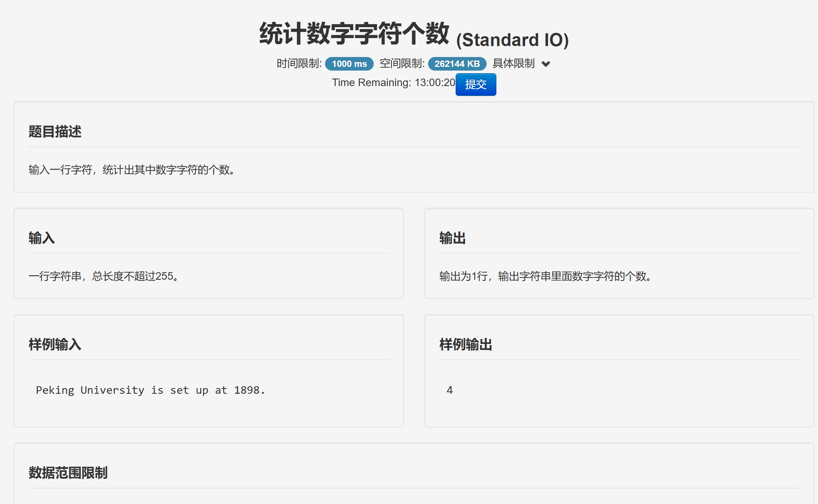The image size is (818, 504).
Task: Click the 样例输入 heading
Action: [x=55, y=345]
